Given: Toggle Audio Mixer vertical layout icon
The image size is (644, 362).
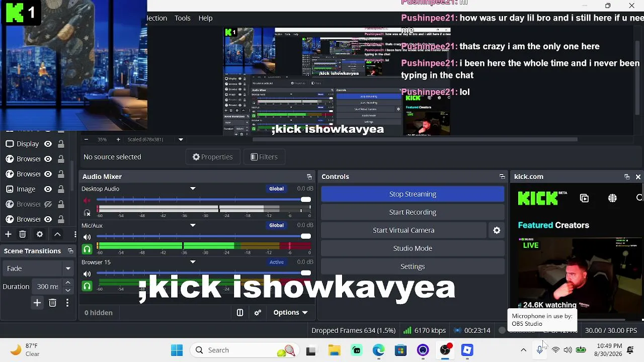Looking at the screenshot, I should point(240,313).
